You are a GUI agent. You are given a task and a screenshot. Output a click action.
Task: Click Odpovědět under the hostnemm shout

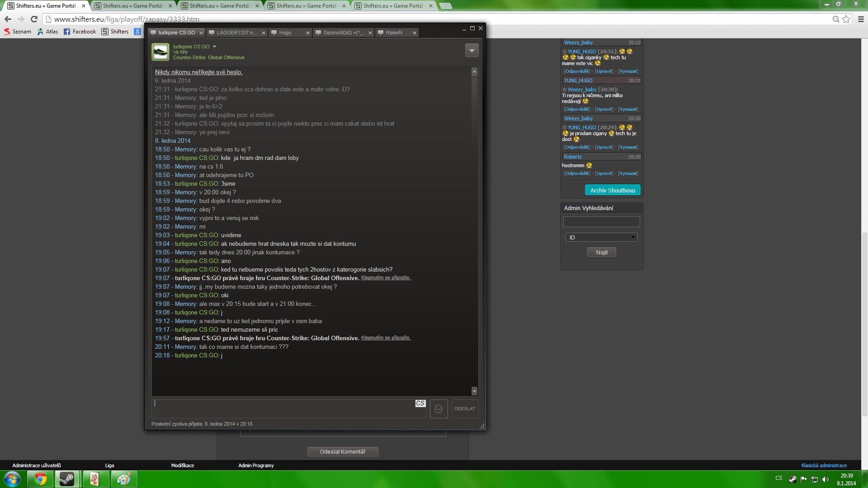click(x=577, y=174)
